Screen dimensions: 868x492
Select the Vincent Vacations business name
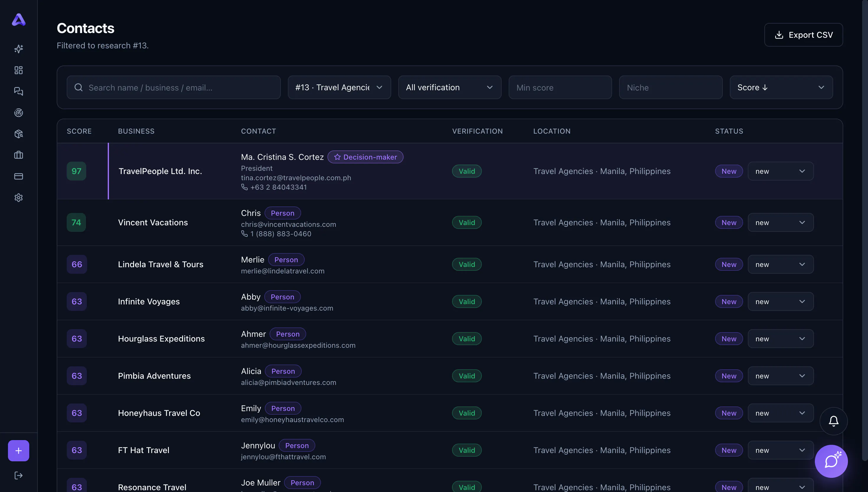(x=153, y=223)
